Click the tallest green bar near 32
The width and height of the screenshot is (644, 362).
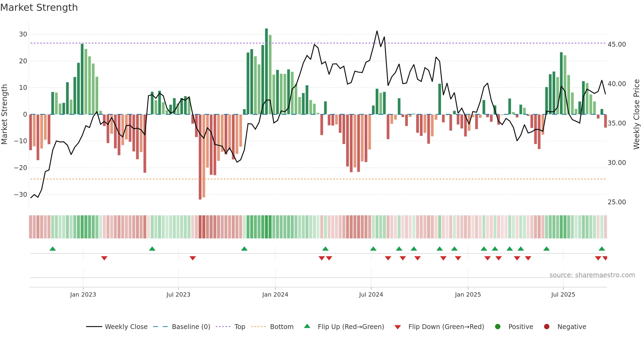coord(266,71)
